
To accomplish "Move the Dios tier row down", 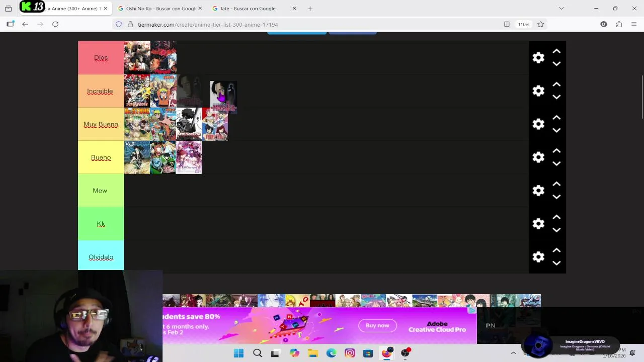I will 556,64.
